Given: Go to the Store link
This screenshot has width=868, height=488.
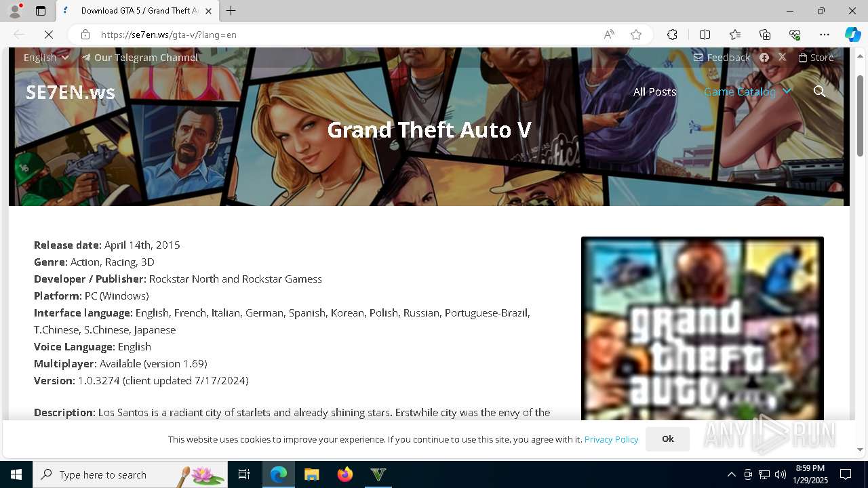Looking at the screenshot, I should coord(816,58).
